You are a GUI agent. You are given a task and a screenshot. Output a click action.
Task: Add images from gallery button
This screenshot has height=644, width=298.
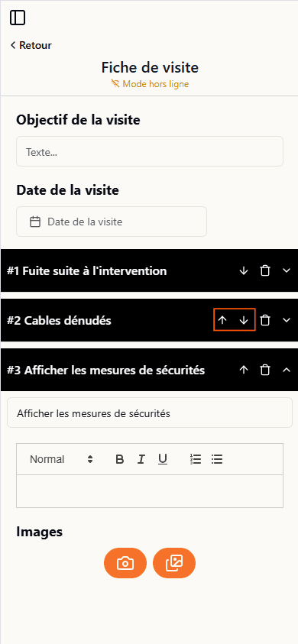click(x=174, y=563)
